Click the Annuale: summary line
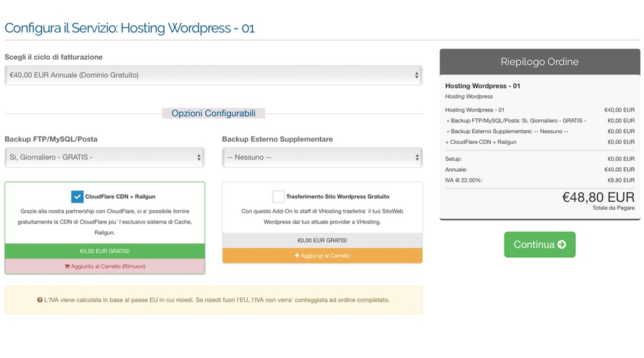 [x=540, y=170]
